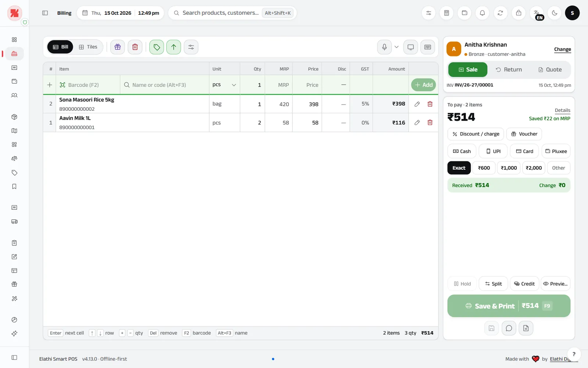Open the Details link for total

[x=563, y=110]
